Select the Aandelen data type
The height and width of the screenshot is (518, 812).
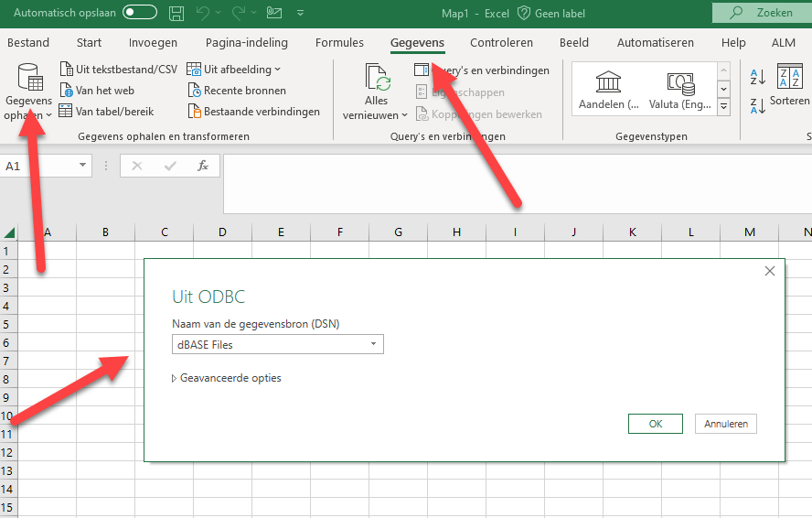click(608, 90)
